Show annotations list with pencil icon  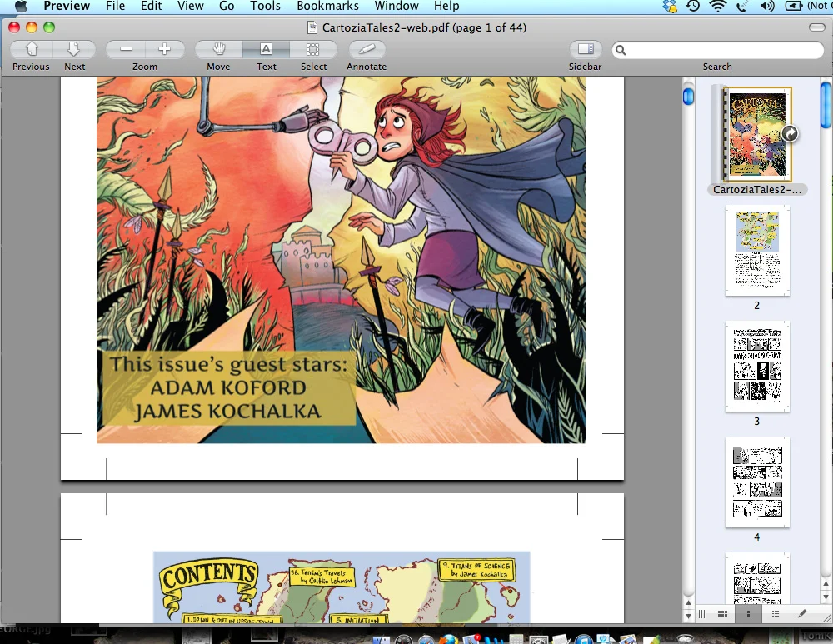802,614
